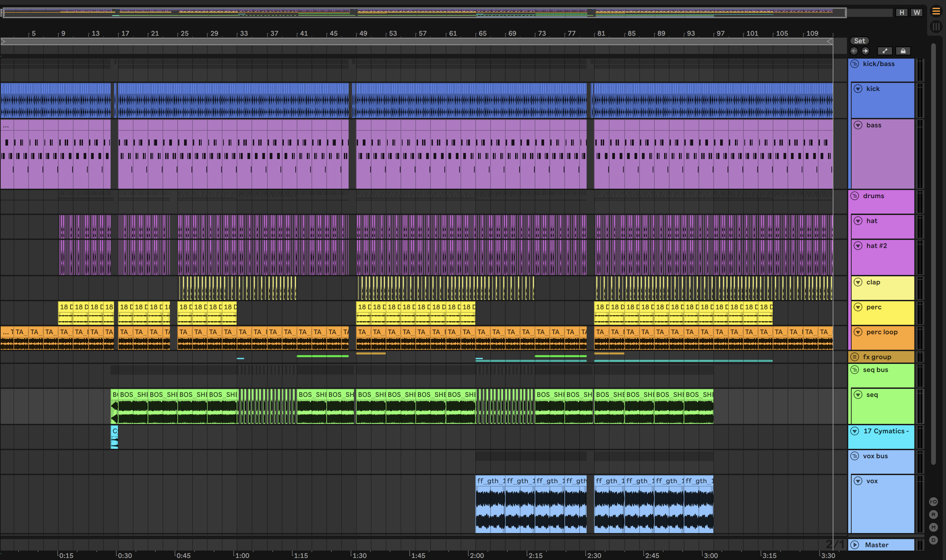
Task: Collapse the bass track with its triangle
Action: 858,125
